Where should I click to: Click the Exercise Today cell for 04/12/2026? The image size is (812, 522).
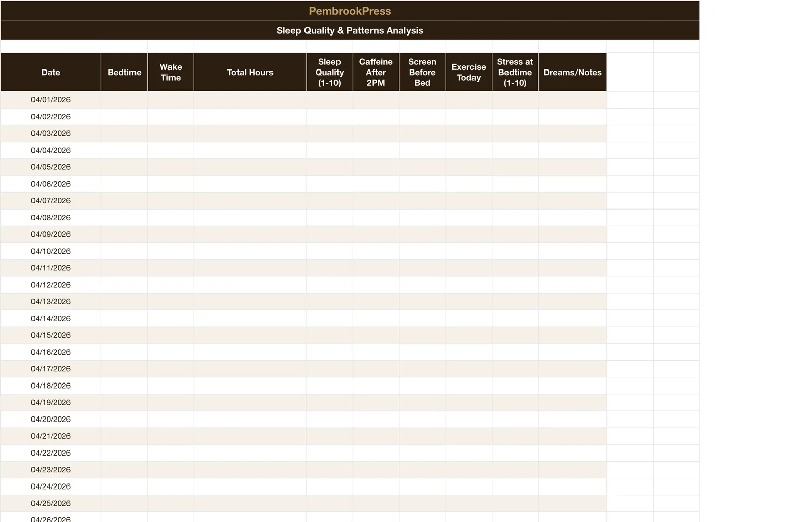[469, 285]
